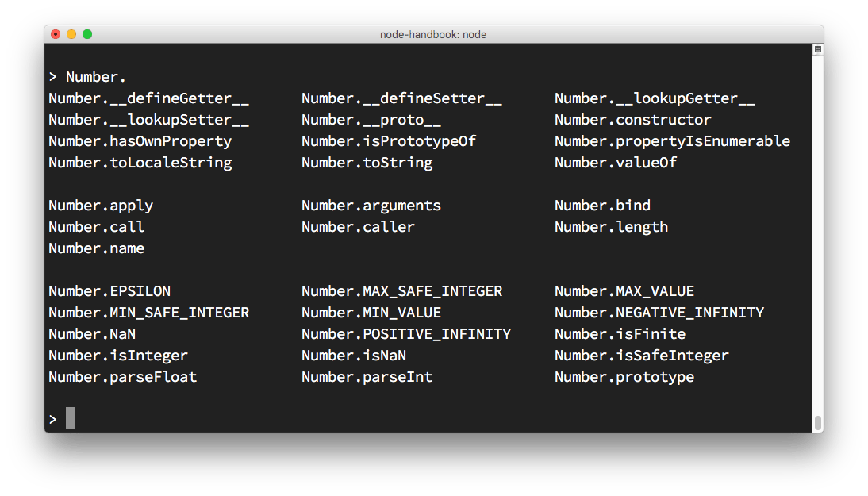Close the terminal with the red button
Viewport: 868px width, 496px height.
pos(55,34)
